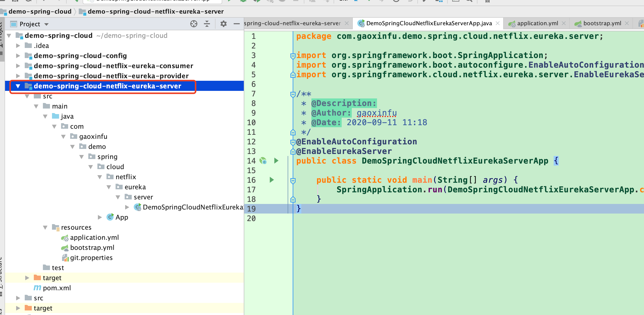Switch to DemoSpringCloudNetflixEurekaServerApp.java tab
The width and height of the screenshot is (644, 315).
point(429,23)
